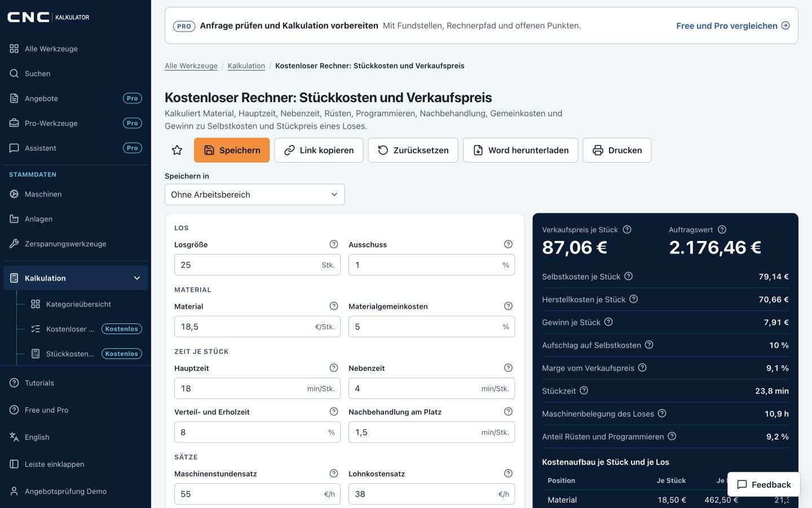Show info for Verkaufspreis je Stück

627,230
